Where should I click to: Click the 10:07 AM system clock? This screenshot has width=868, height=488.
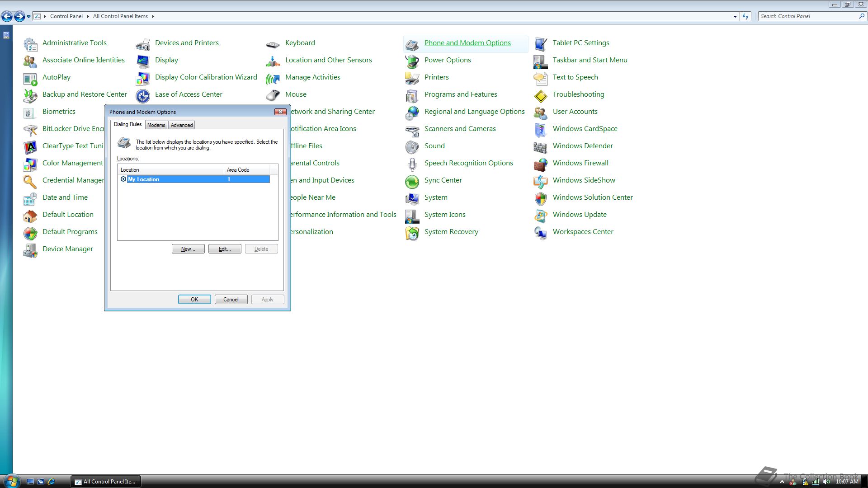pos(847,482)
